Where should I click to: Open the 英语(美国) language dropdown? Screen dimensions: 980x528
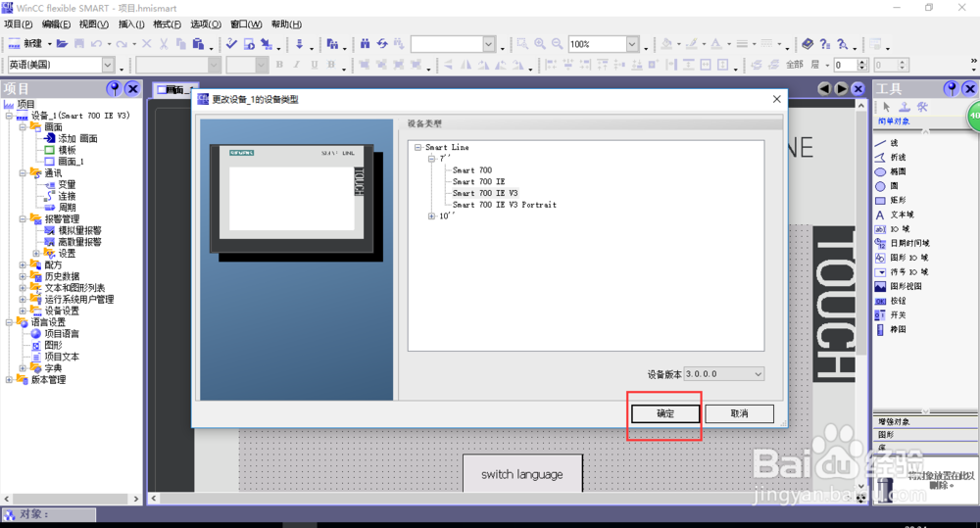[108, 65]
